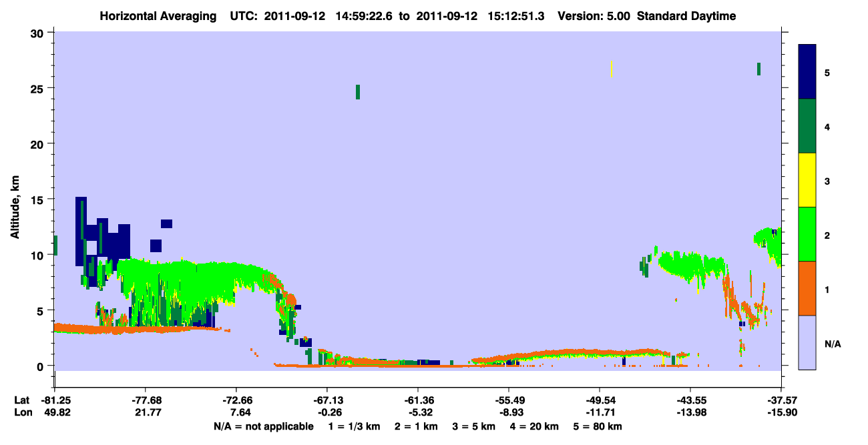Viewport: 868px width, 445px height.
Task: Click the colorbar label '2'
Action: [x=827, y=234]
